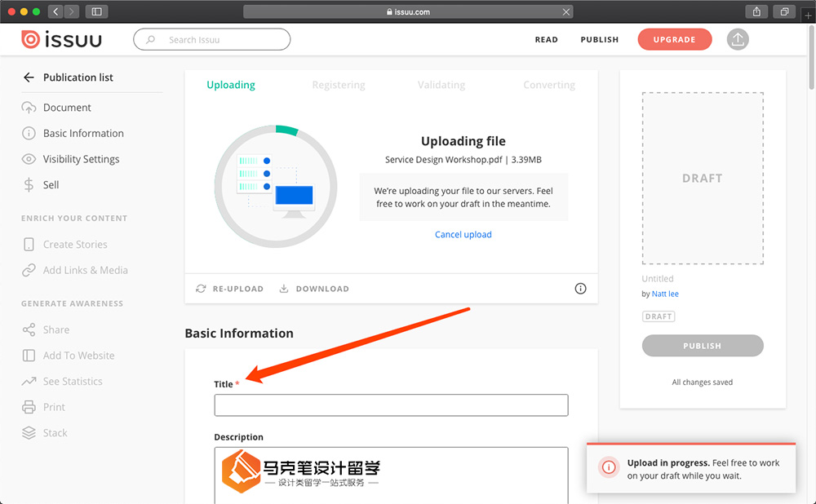The image size is (816, 504).
Task: Open See Statistics
Action: 73,381
